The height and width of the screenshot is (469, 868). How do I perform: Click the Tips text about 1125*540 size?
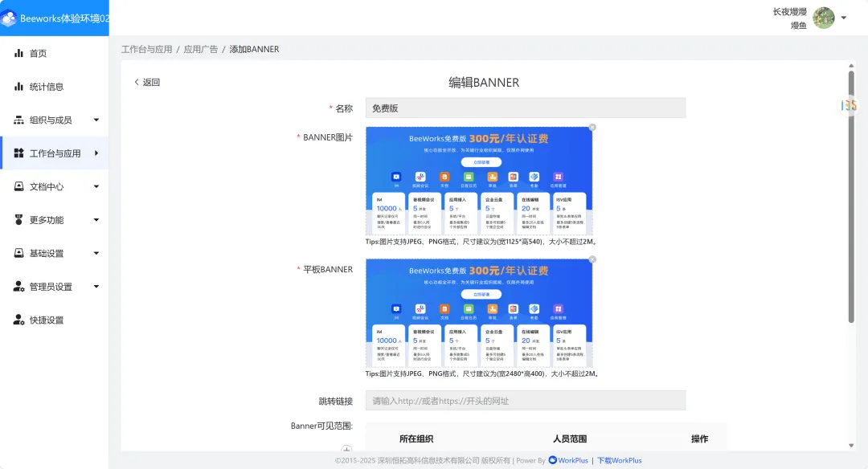(481, 242)
